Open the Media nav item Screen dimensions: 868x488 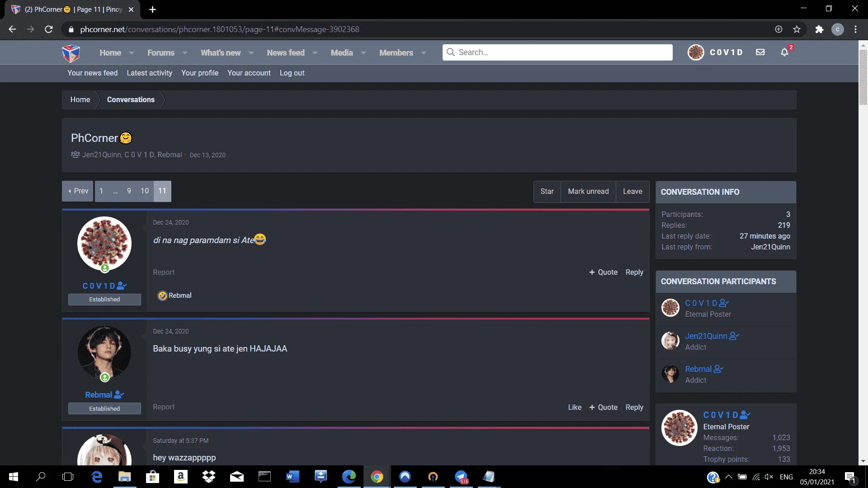[x=342, y=53]
